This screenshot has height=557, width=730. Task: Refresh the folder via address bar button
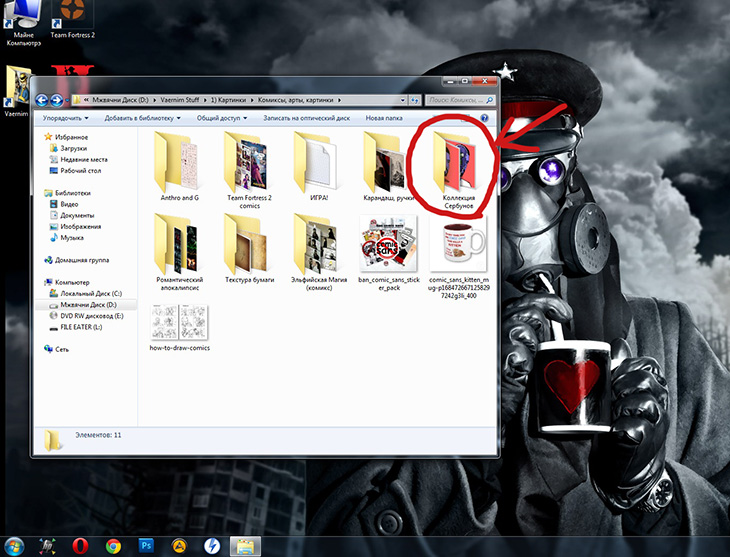click(x=415, y=100)
